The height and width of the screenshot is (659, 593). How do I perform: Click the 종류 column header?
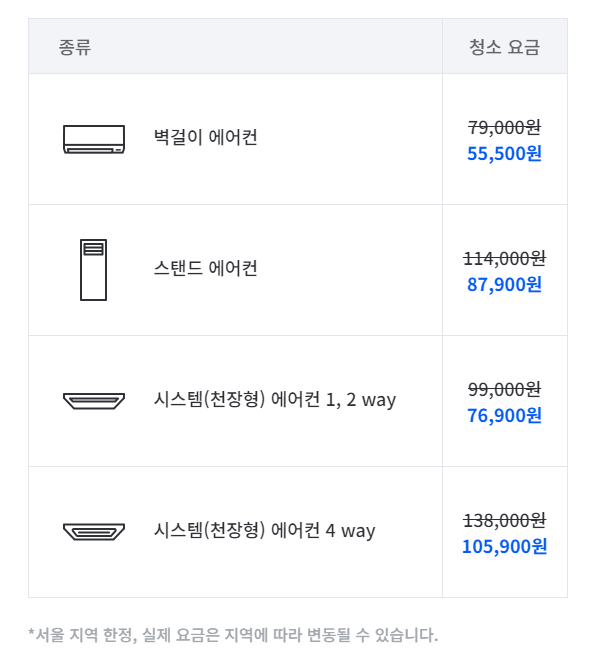point(75,46)
